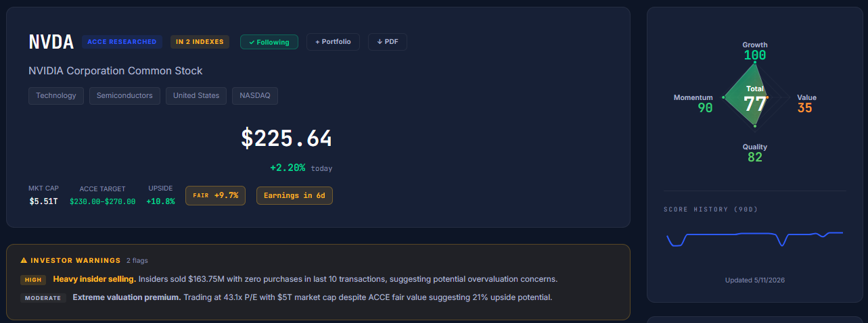868x323 pixels.
Task: Select the Growth score of 100
Action: pyautogui.click(x=755, y=55)
